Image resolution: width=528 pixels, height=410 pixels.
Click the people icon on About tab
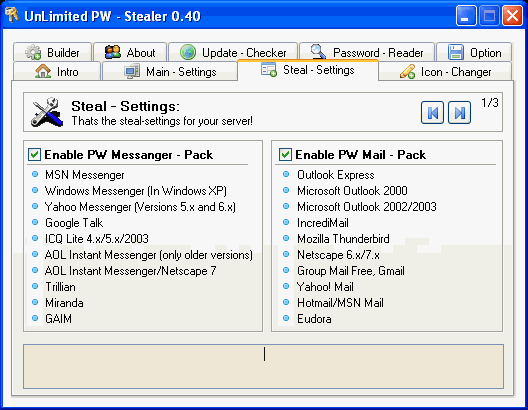pyautogui.click(x=112, y=52)
